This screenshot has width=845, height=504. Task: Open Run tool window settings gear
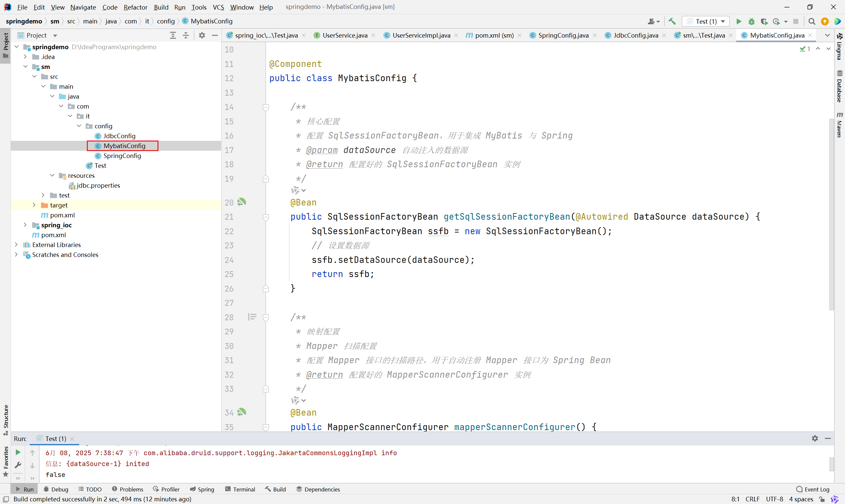(x=815, y=438)
